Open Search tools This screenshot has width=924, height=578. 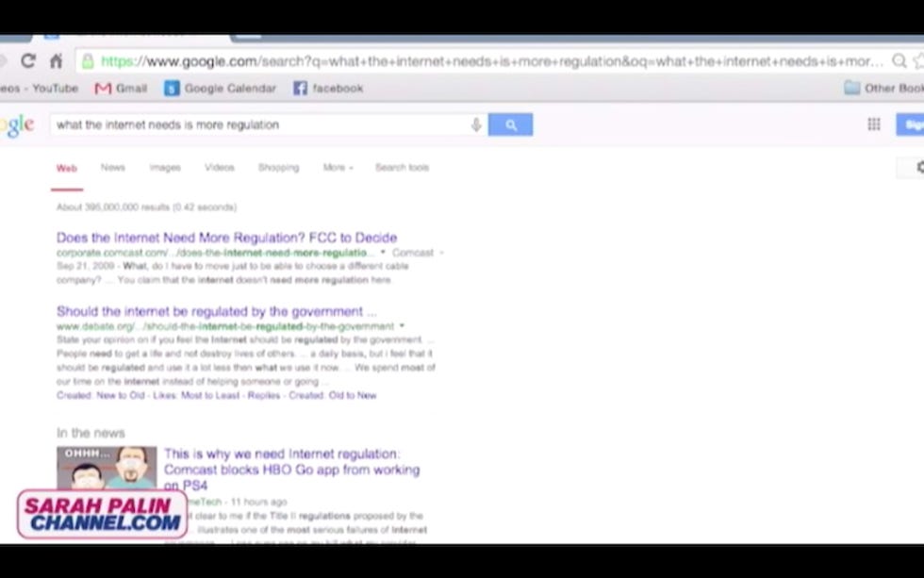(402, 168)
